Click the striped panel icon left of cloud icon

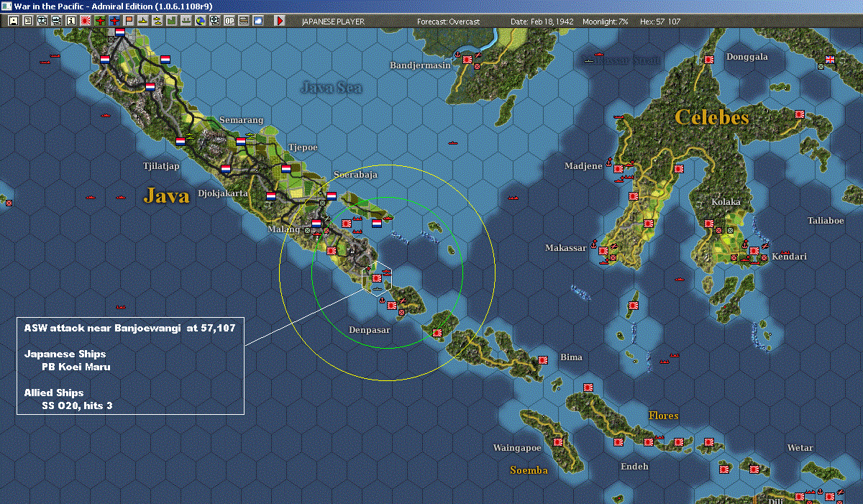coord(244,21)
